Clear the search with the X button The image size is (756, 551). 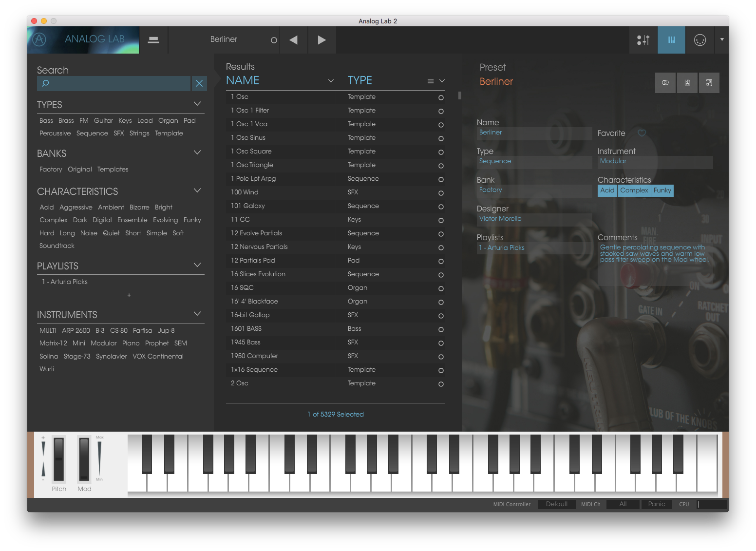[199, 83]
